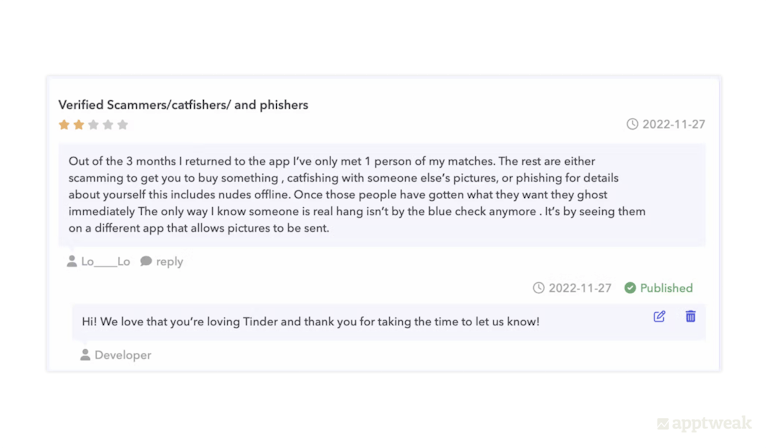
Task: Click the Published status label
Action: (666, 288)
